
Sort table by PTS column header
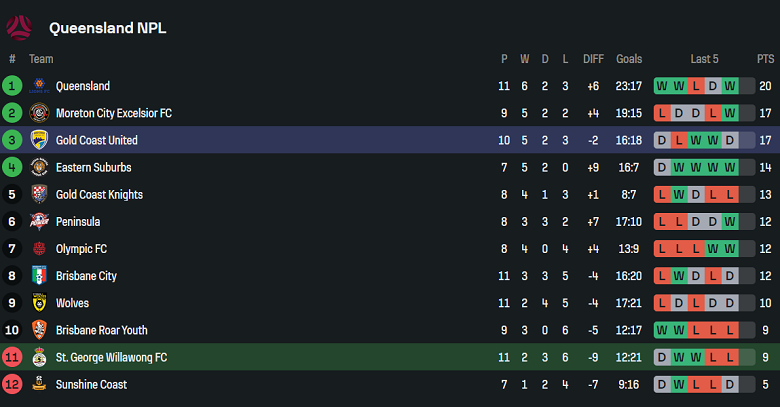766,59
